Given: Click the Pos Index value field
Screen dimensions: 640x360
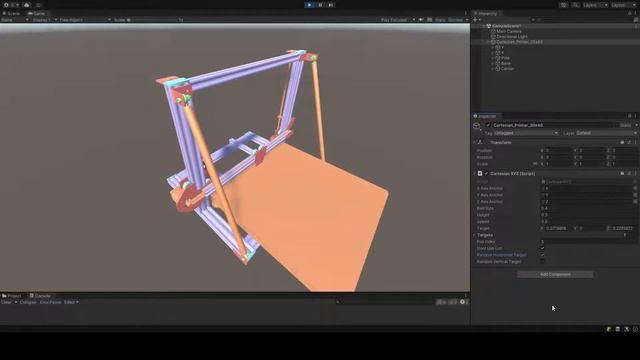Looking at the screenshot, I should 589,242.
